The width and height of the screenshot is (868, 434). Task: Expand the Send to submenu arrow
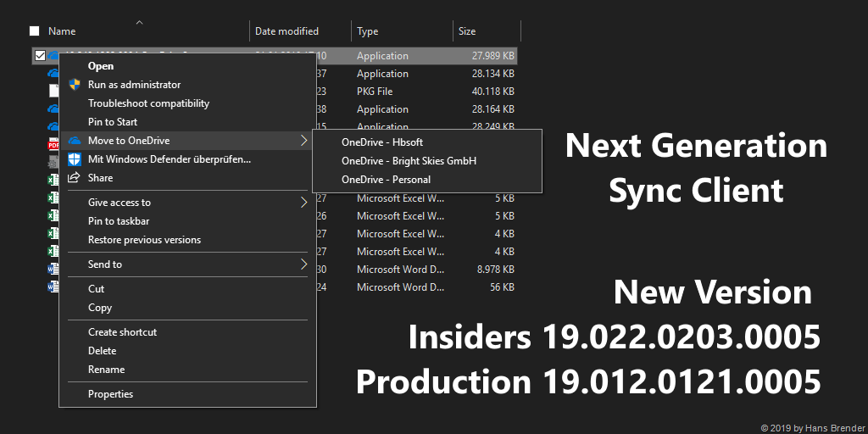click(303, 264)
